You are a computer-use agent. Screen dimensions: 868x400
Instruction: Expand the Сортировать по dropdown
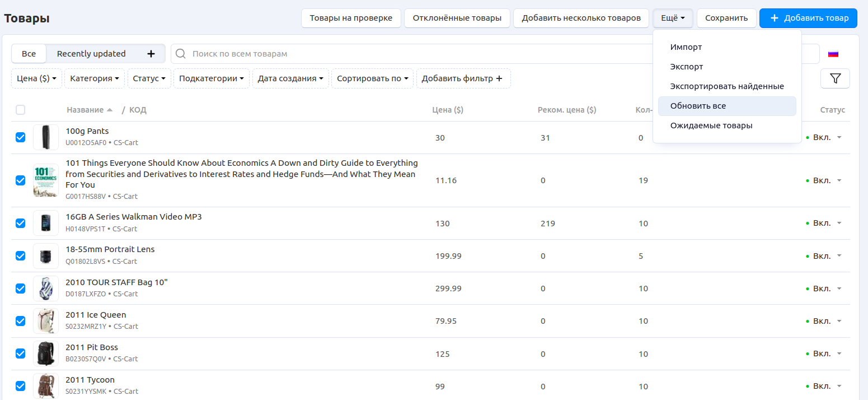click(372, 78)
